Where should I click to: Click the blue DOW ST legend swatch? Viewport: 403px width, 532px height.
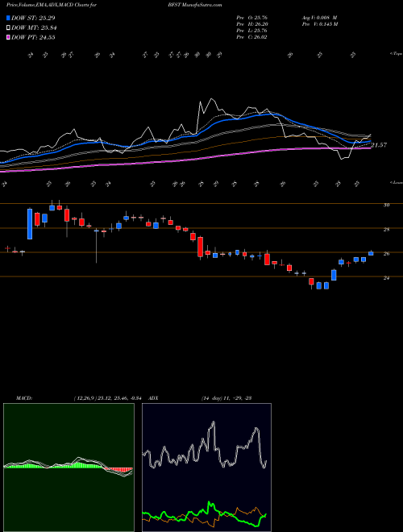coord(8,18)
